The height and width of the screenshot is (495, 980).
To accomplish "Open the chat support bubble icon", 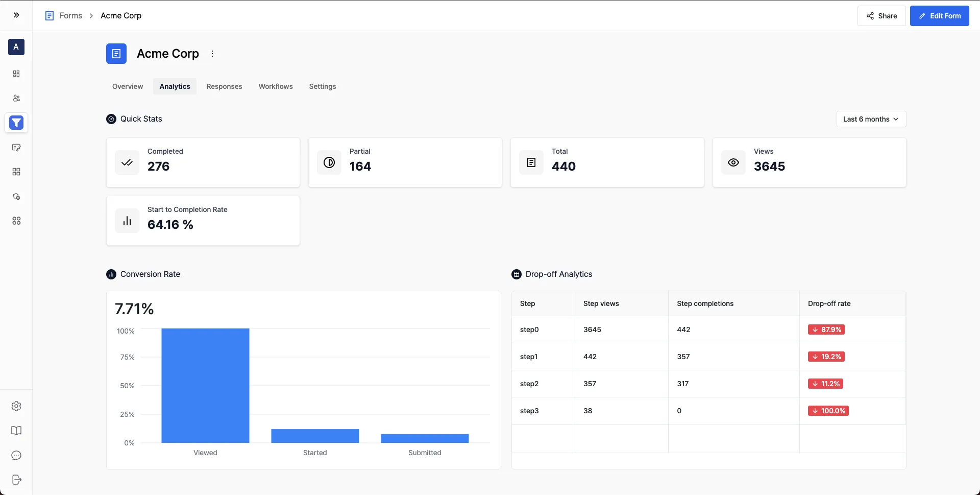I will coord(16,455).
